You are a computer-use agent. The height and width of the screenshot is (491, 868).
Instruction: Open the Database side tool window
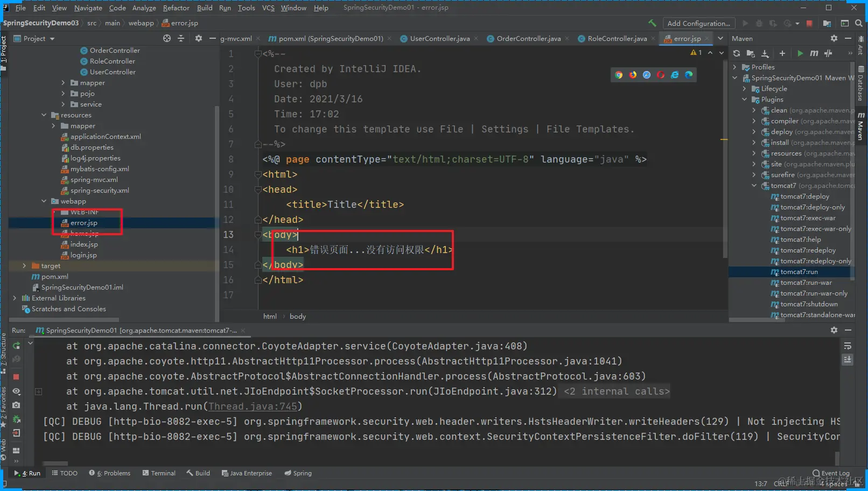(861, 84)
